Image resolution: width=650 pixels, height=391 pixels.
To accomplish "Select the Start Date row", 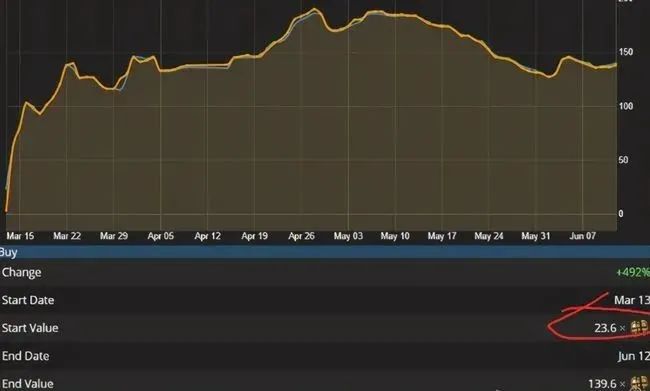I will [x=325, y=300].
